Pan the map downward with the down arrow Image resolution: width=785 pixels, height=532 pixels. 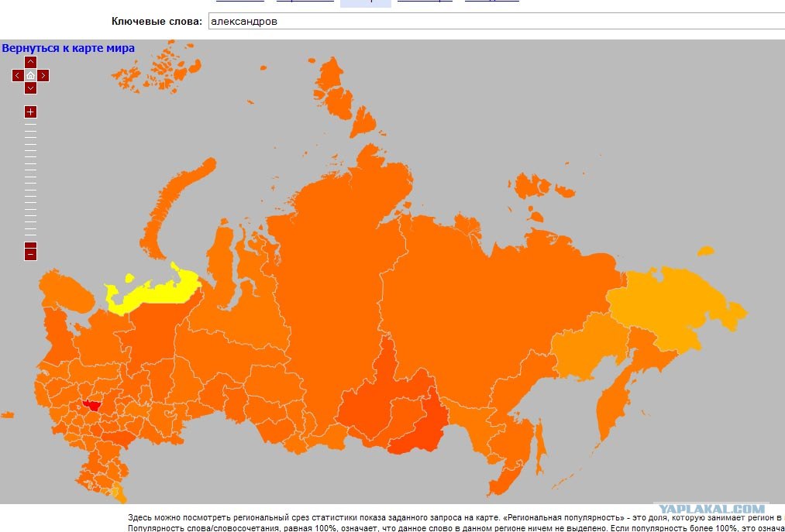point(30,88)
